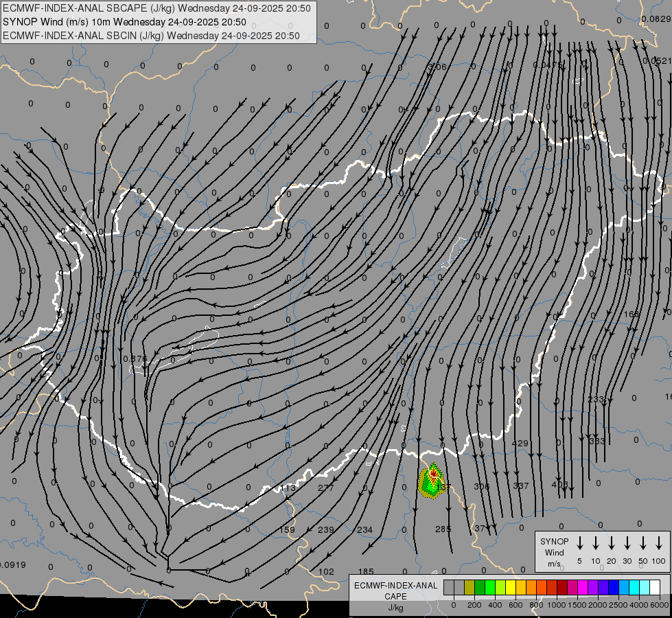This screenshot has width=672, height=618.
Task: Click the 100 m/s wind arrow in legend
Action: pos(659,542)
